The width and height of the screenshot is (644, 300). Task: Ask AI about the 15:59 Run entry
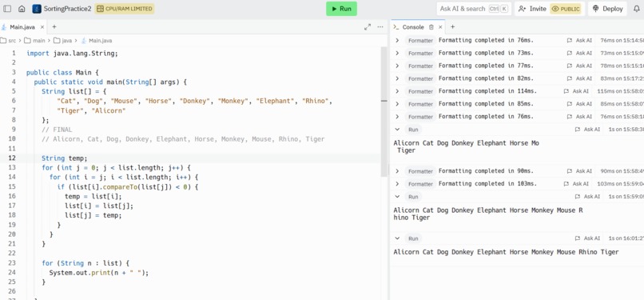tap(587, 197)
